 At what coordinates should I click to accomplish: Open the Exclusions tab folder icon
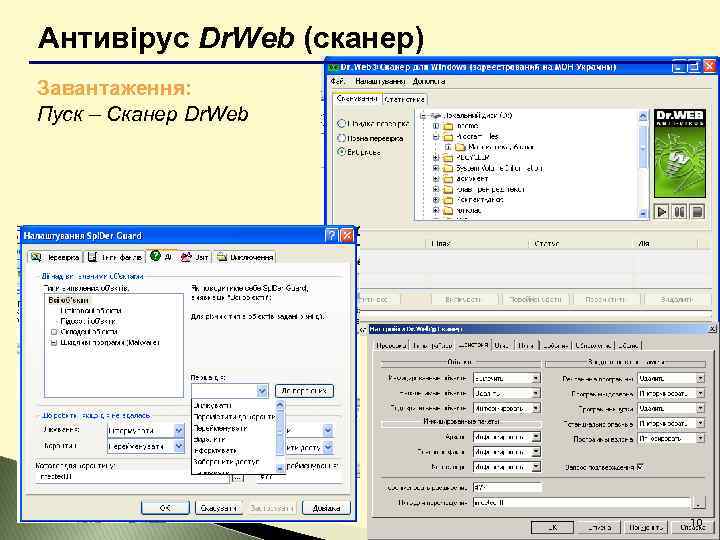pyautogui.click(x=222, y=257)
